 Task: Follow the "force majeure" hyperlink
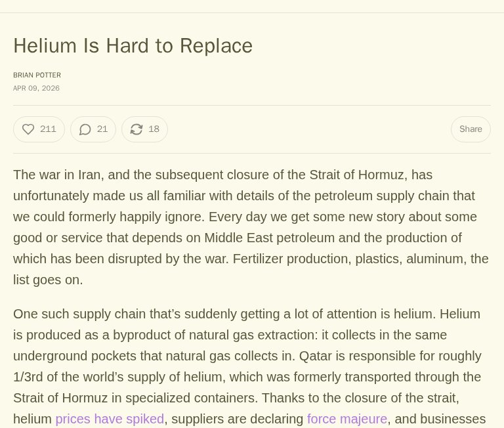347,419
